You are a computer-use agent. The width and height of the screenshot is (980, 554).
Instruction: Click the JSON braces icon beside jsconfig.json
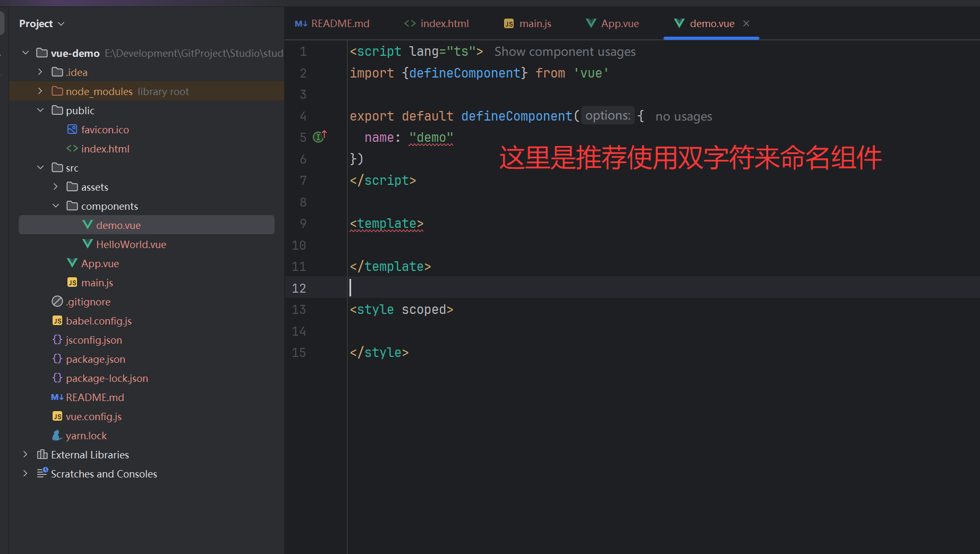coord(57,339)
